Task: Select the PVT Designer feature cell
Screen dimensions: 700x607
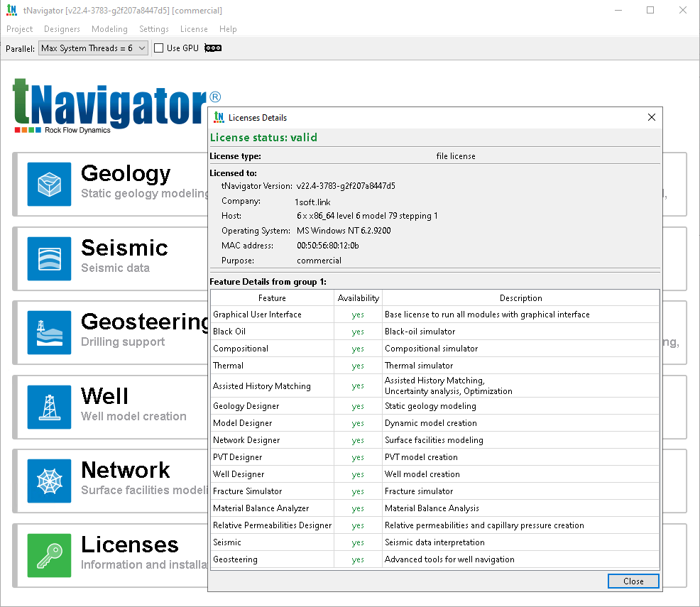Action: pyautogui.click(x=273, y=457)
